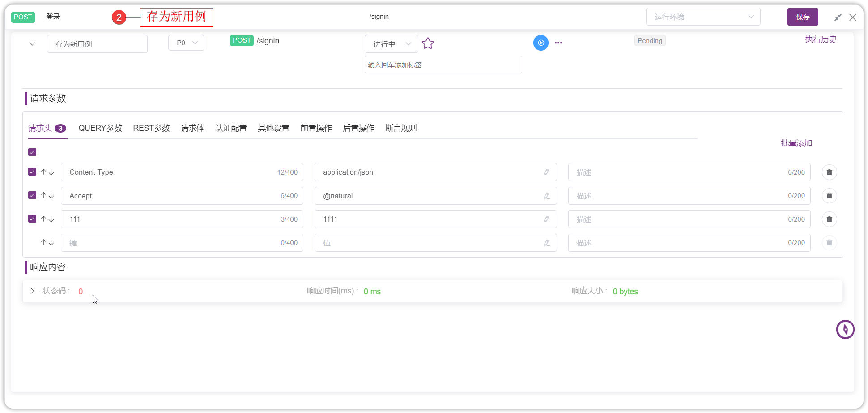
Task: Click the 存为新用例 case name field
Action: (x=97, y=44)
